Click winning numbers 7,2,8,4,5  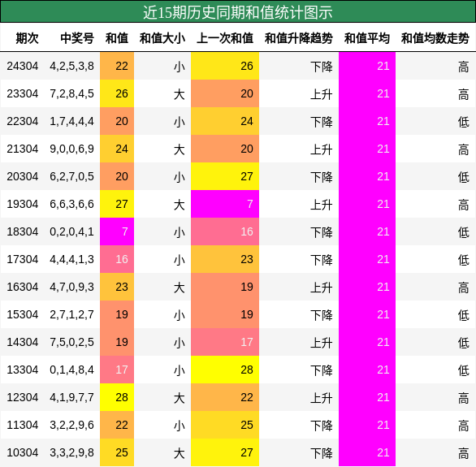(72, 93)
